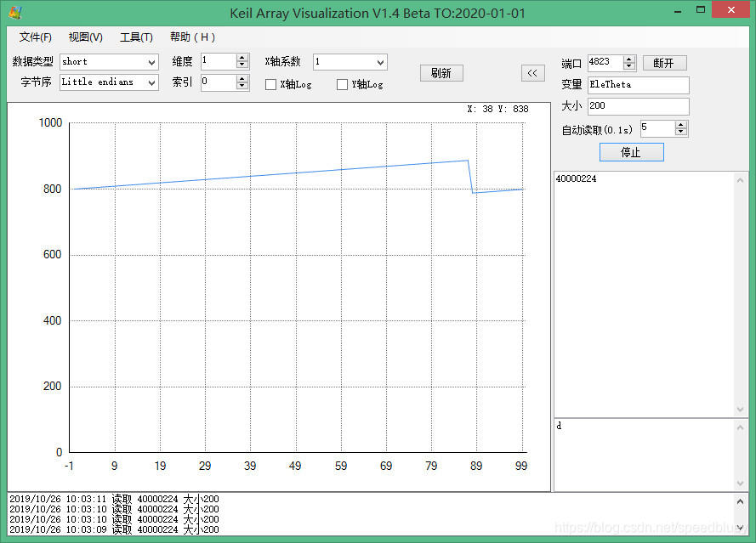The width and height of the screenshot is (756, 543).
Task: Click the collapse panel << icon
Action: 533,73
